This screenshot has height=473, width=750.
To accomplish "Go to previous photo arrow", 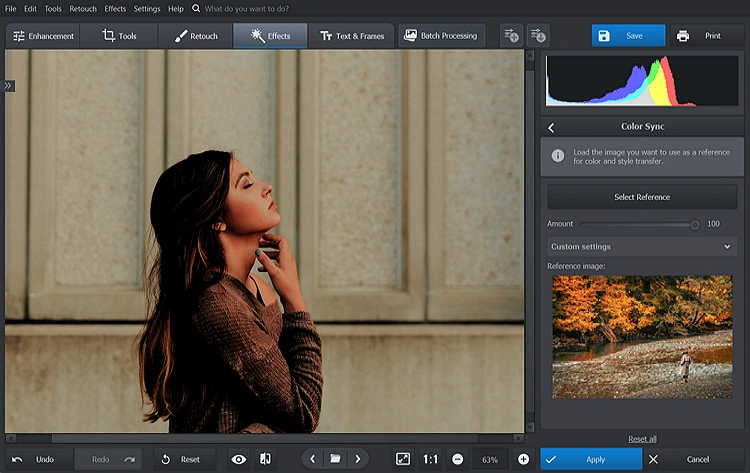I will click(x=312, y=459).
